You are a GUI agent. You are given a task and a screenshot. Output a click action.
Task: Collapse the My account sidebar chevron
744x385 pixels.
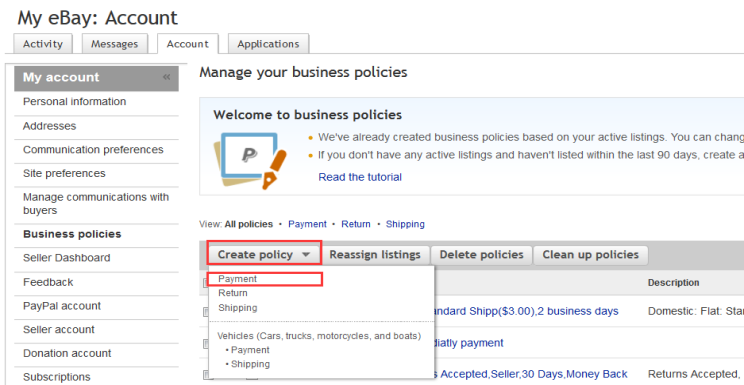tap(167, 77)
